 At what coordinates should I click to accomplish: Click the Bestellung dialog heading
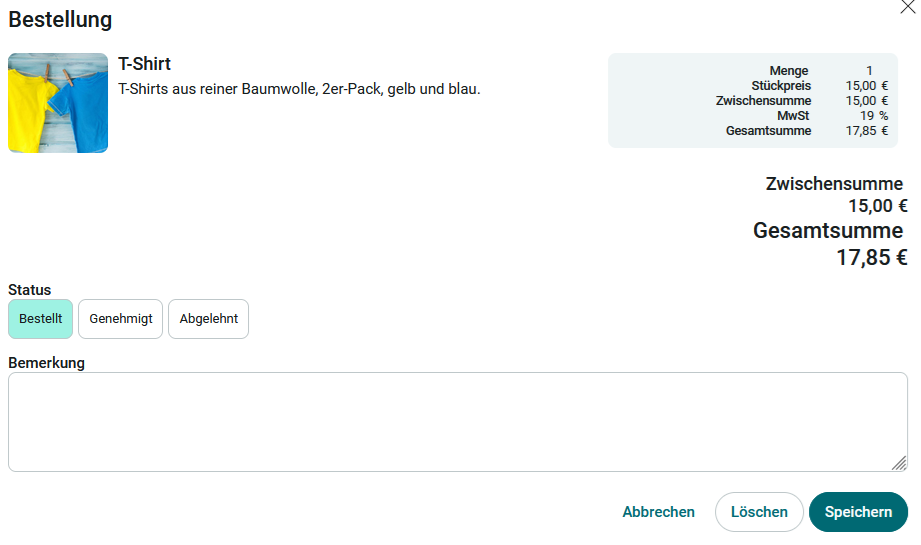tap(60, 19)
